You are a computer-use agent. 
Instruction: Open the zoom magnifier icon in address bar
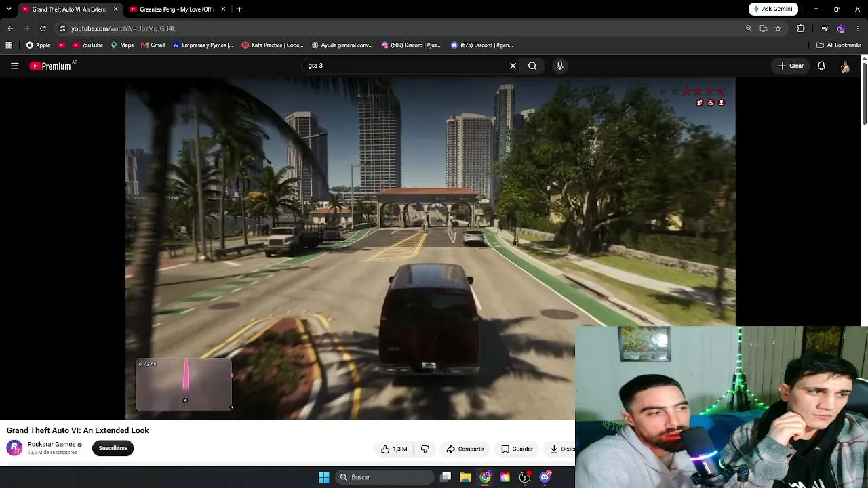pos(749,28)
